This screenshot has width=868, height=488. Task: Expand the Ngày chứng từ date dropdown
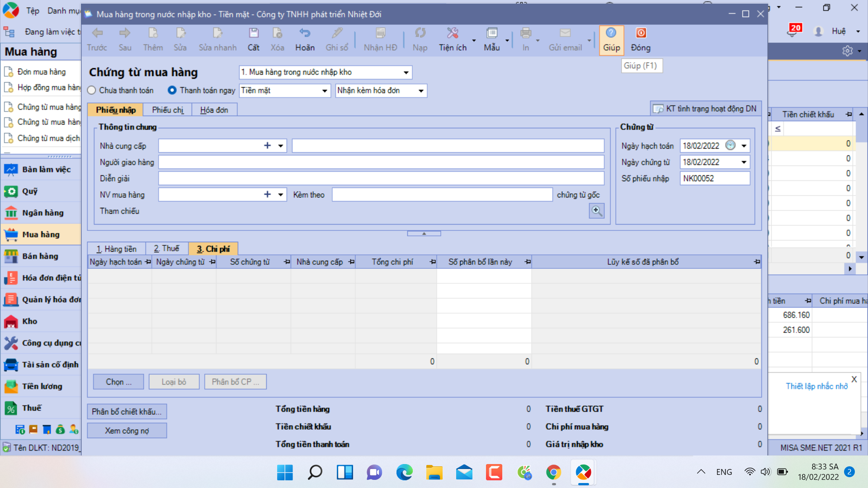744,162
